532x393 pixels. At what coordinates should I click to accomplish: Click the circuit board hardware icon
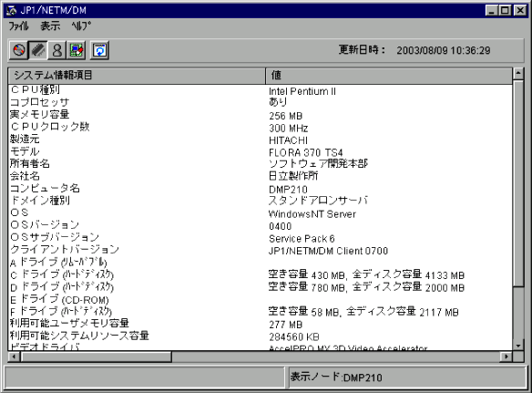pos(77,51)
